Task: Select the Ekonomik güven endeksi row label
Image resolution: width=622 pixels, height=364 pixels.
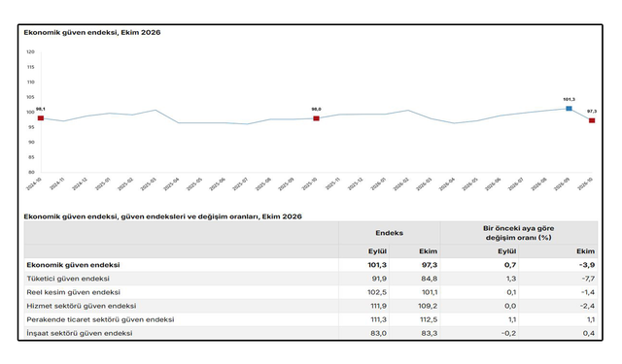Action: click(x=73, y=265)
